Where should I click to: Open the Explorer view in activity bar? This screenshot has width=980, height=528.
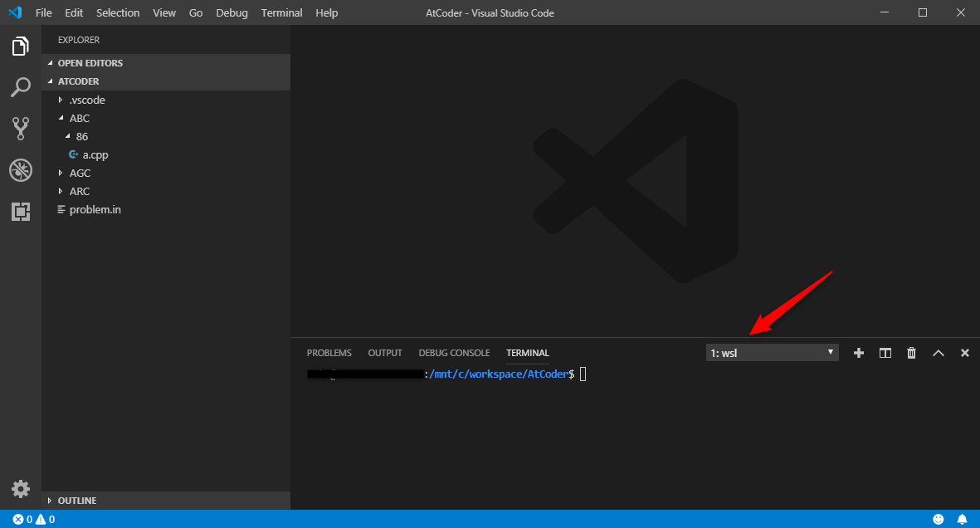(21, 46)
